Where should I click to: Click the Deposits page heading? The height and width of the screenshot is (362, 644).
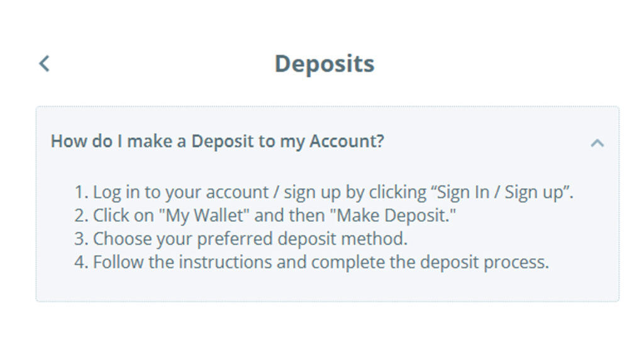[x=325, y=64]
